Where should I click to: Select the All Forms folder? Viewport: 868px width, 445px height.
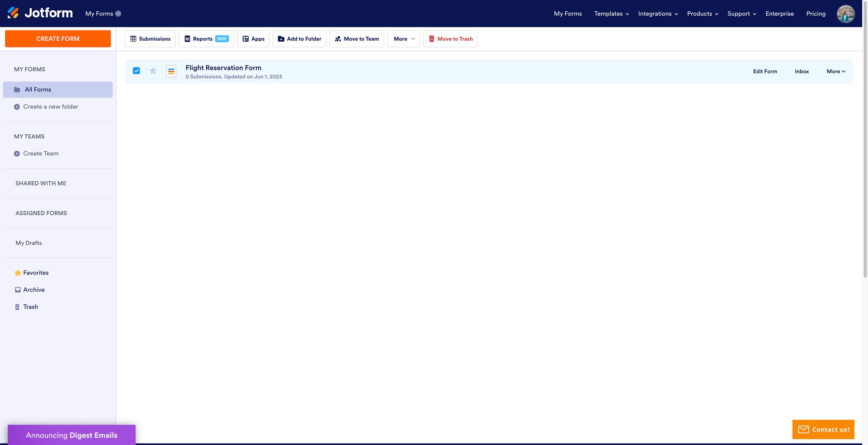click(58, 90)
